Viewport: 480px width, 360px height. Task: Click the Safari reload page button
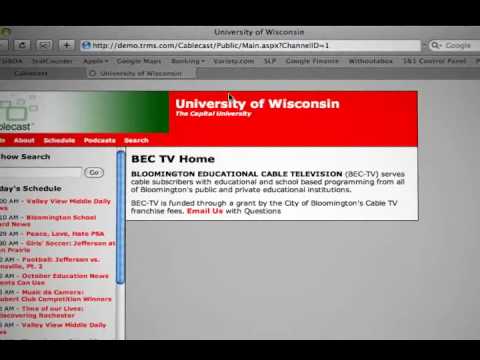coord(22,45)
